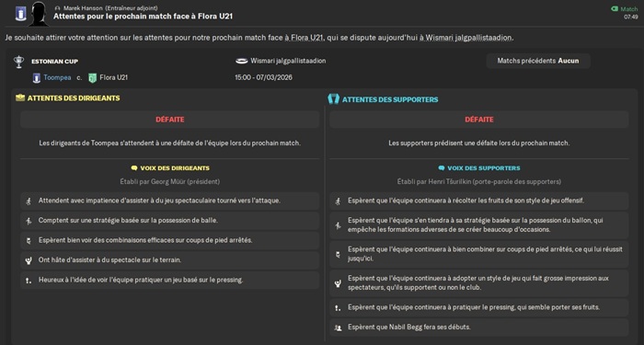
Task: Click 'Les dirigeants de Toompea s'attendent à une défaite' text
Action: [x=169, y=144]
